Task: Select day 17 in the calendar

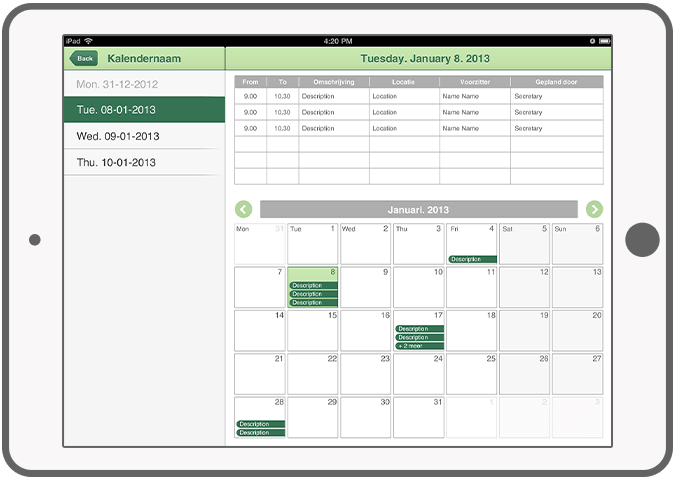Action: click(x=418, y=330)
